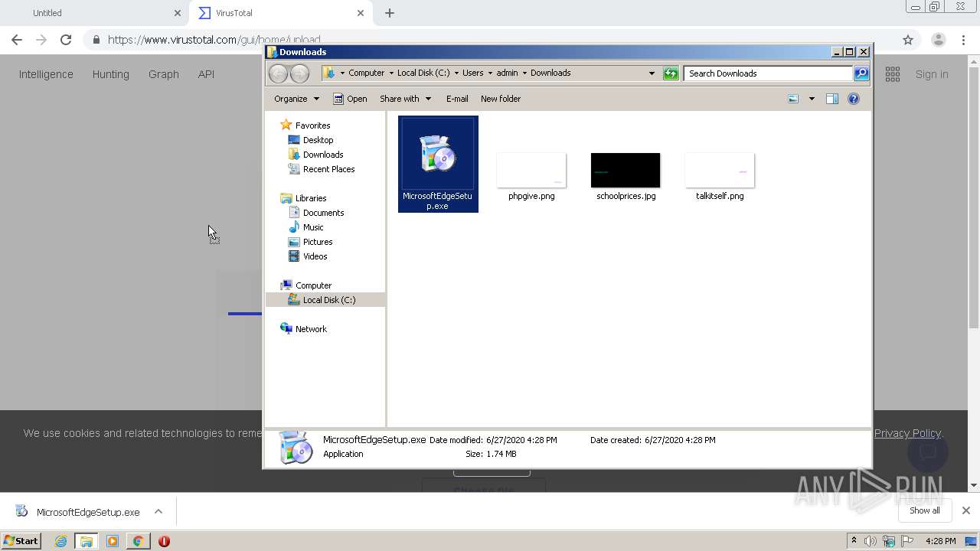
Task: Click the search magnifier icon in Explorer
Action: (x=861, y=73)
